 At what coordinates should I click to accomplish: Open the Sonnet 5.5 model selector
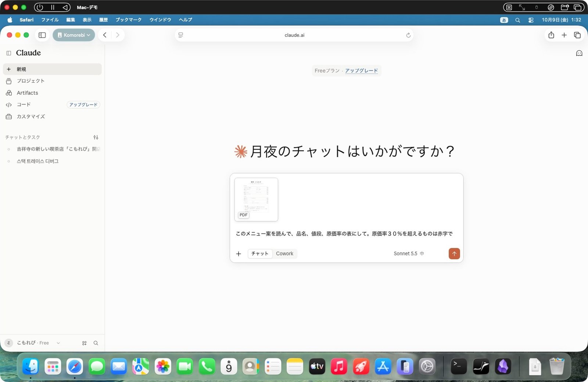(x=409, y=254)
